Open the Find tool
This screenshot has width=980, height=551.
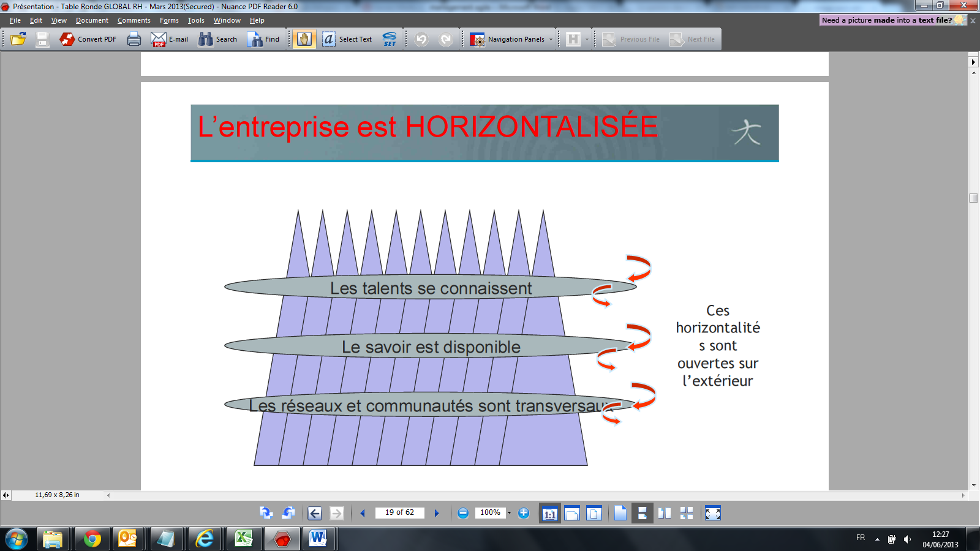coord(263,39)
